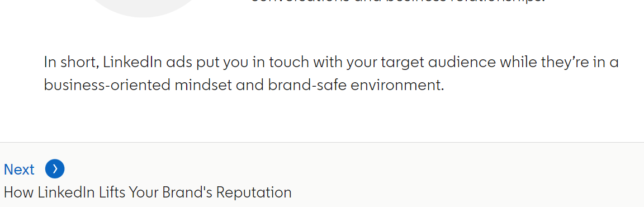Click the word 'How' in footer title
The height and width of the screenshot is (207, 644).
19,192
